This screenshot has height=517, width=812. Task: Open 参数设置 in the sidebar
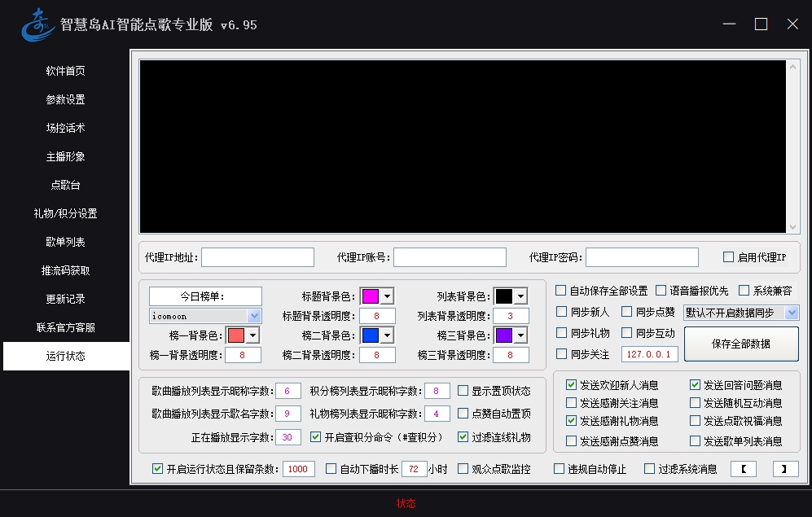[65, 99]
